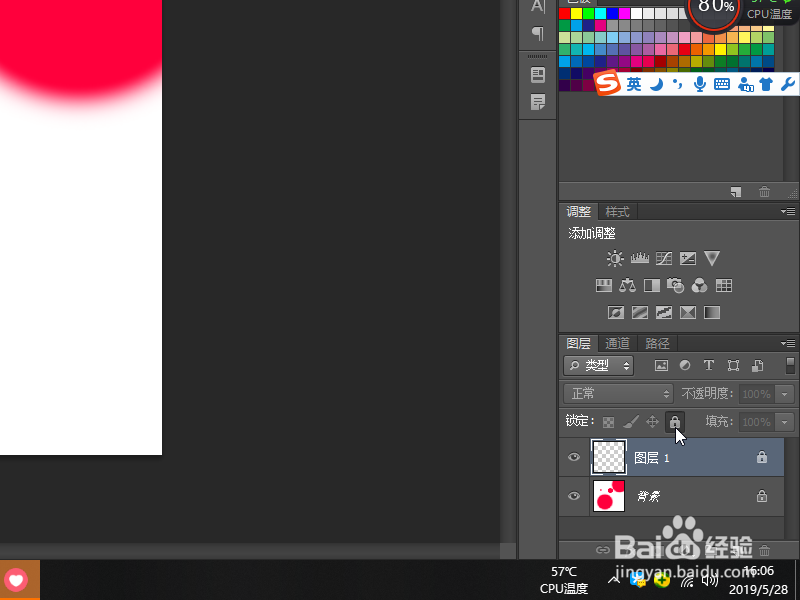The height and width of the screenshot is (600, 800).
Task: Toggle the adjustment layer filter
Action: click(x=685, y=365)
